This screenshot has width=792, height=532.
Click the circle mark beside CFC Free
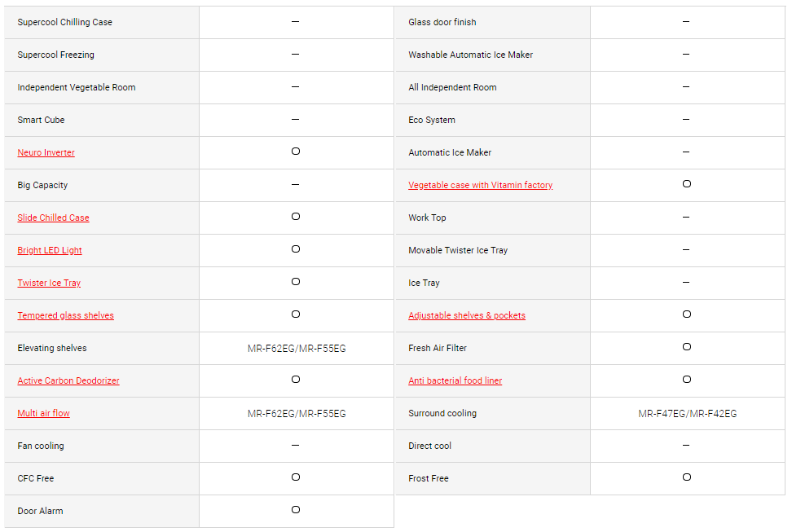[x=296, y=477]
